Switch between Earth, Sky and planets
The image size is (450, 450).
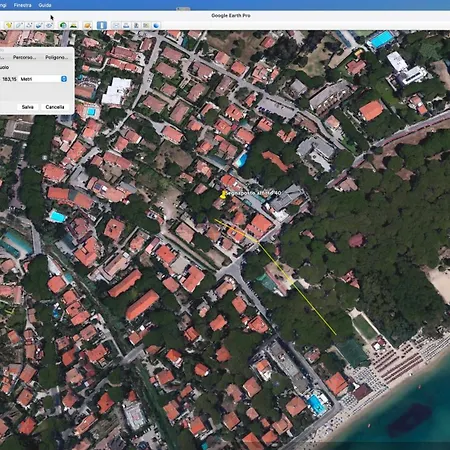tap(88, 25)
